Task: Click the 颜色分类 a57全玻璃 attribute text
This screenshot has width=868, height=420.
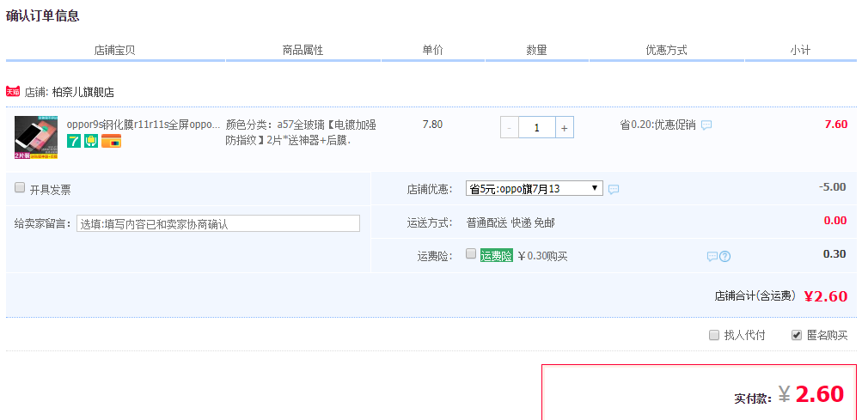Action: [301, 132]
